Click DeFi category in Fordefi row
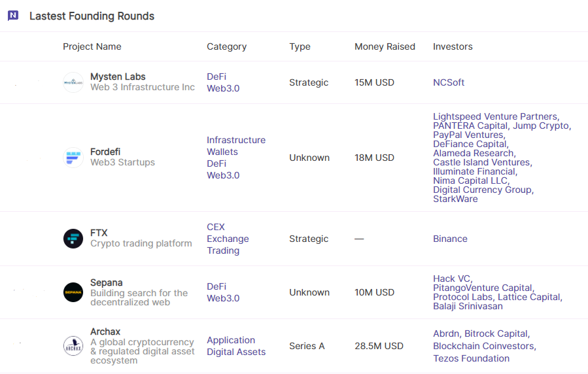 [x=216, y=163]
